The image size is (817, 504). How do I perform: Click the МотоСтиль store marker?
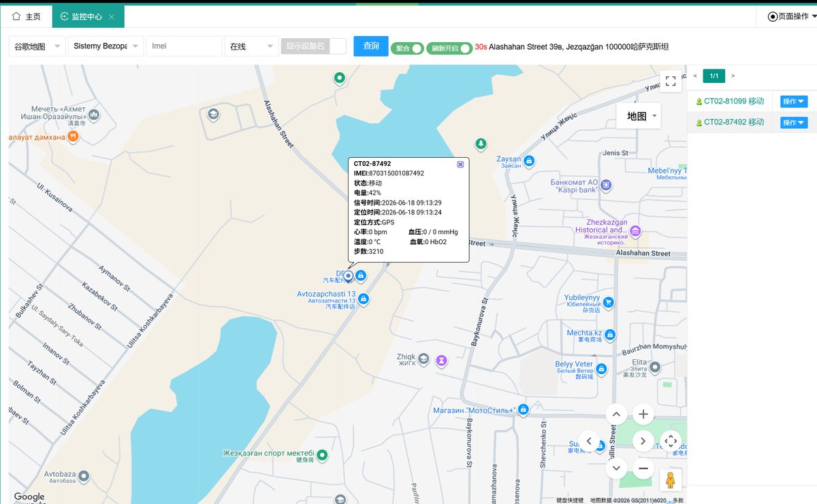[x=523, y=409]
